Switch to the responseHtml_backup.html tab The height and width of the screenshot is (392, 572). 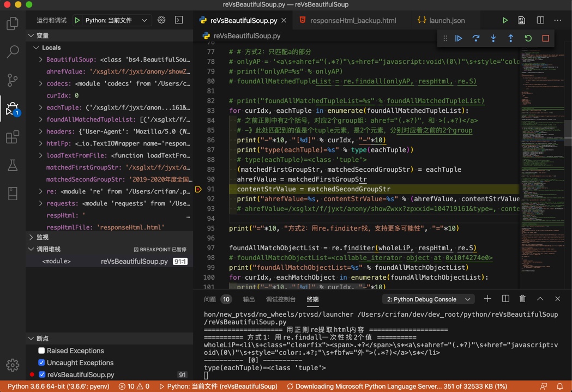(x=353, y=20)
